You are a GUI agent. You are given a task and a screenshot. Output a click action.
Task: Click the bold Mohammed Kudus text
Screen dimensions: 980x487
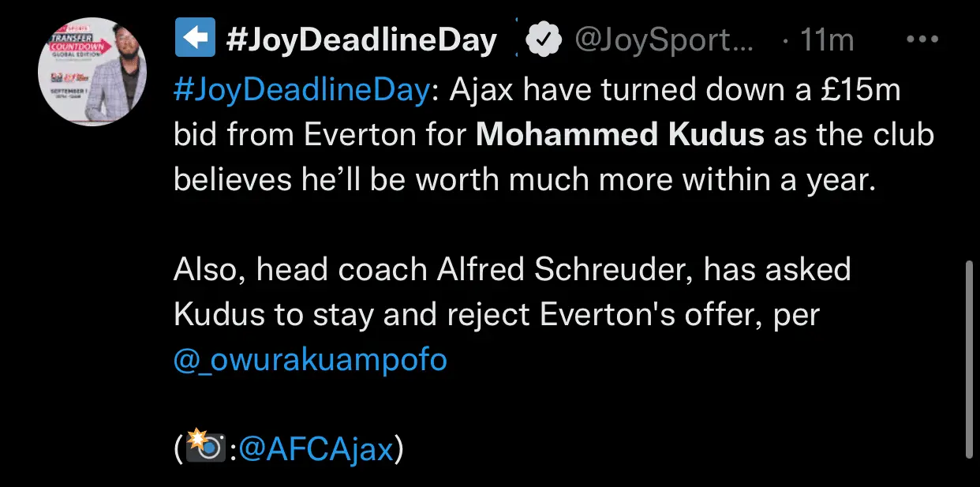coord(620,135)
